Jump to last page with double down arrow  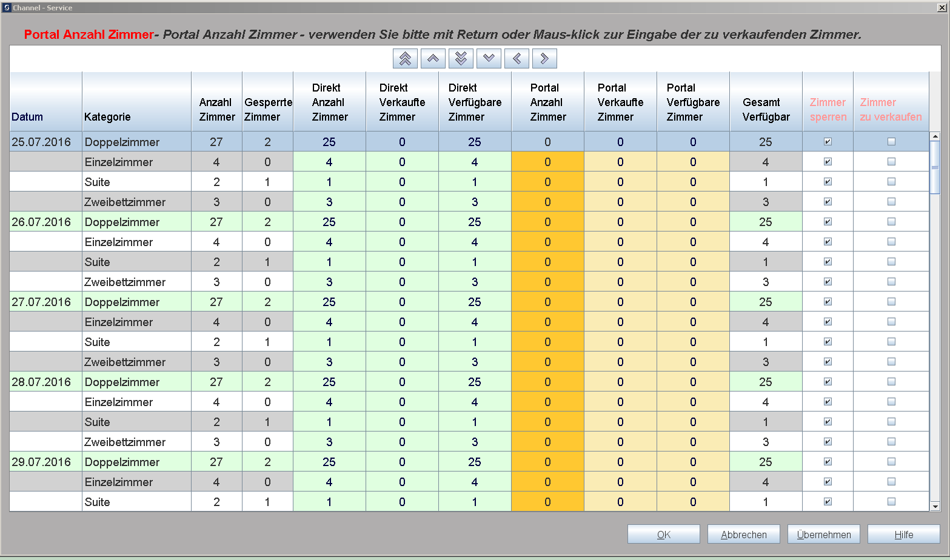(461, 59)
